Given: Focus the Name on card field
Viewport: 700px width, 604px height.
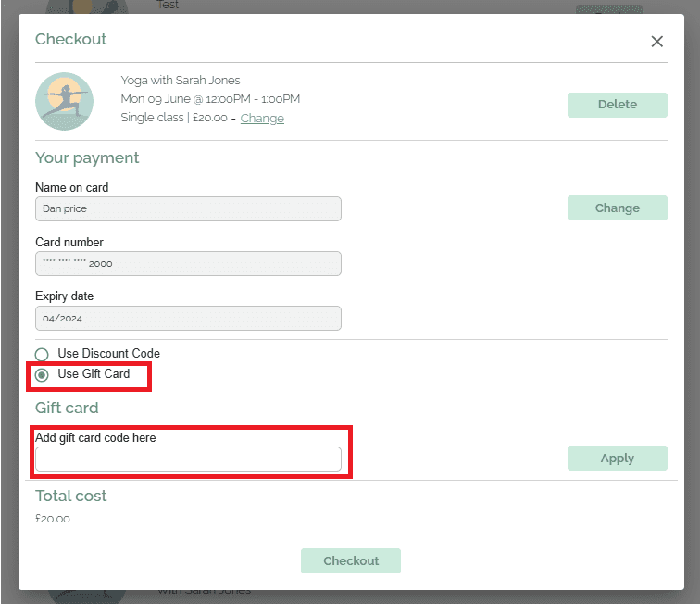Looking at the screenshot, I should point(188,208).
